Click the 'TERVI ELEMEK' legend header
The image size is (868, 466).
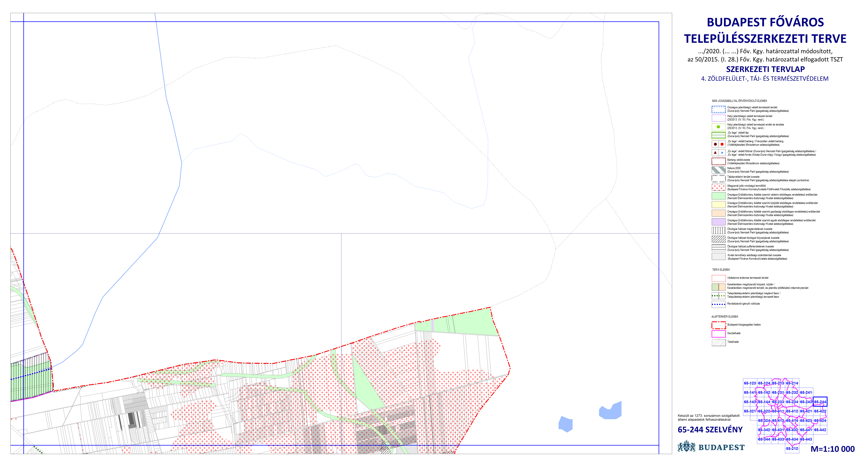point(721,270)
